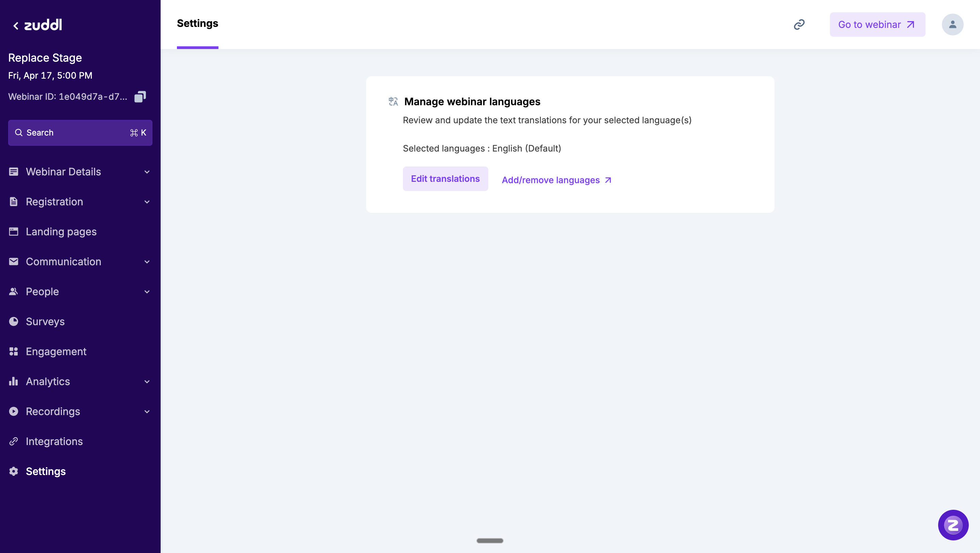Expand the Recordings section chevron
Viewport: 980px width, 553px height.
tap(147, 411)
